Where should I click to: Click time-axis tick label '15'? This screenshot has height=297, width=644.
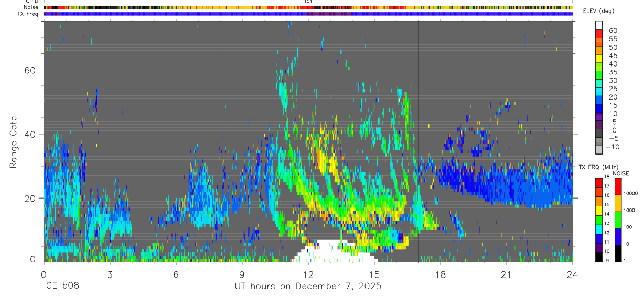tap(374, 274)
